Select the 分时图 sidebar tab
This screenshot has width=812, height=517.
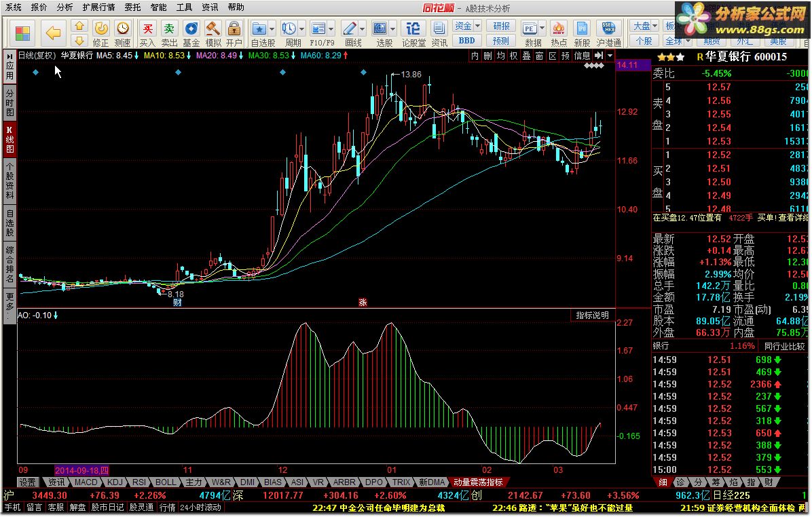coord(10,102)
